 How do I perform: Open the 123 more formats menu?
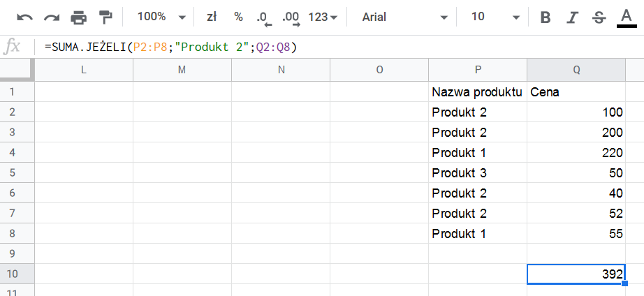(x=323, y=17)
